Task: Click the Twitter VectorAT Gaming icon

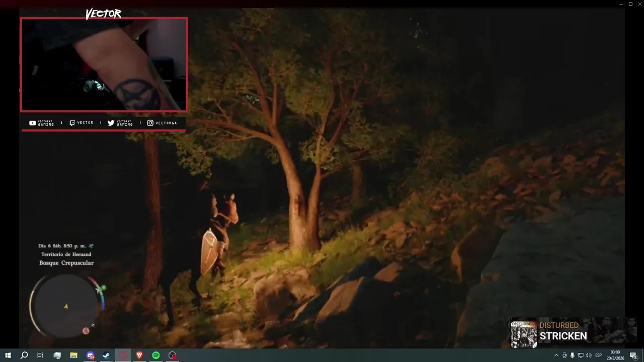Action: click(111, 123)
